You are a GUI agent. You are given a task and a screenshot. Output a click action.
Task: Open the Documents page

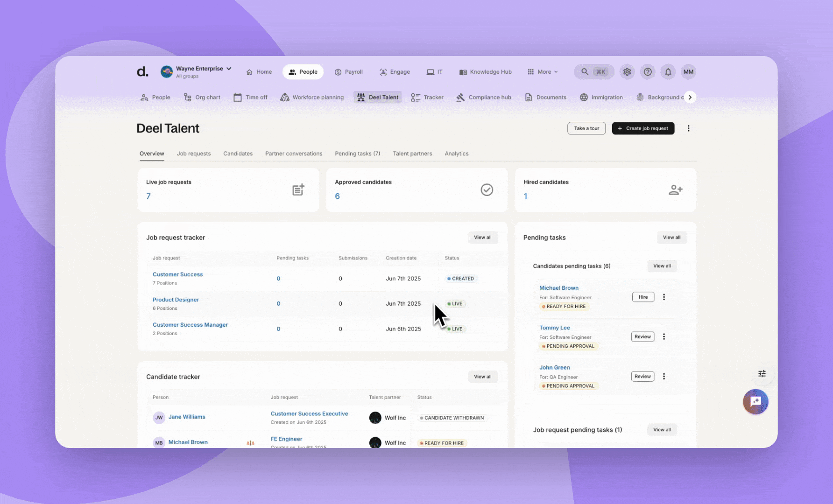click(545, 98)
